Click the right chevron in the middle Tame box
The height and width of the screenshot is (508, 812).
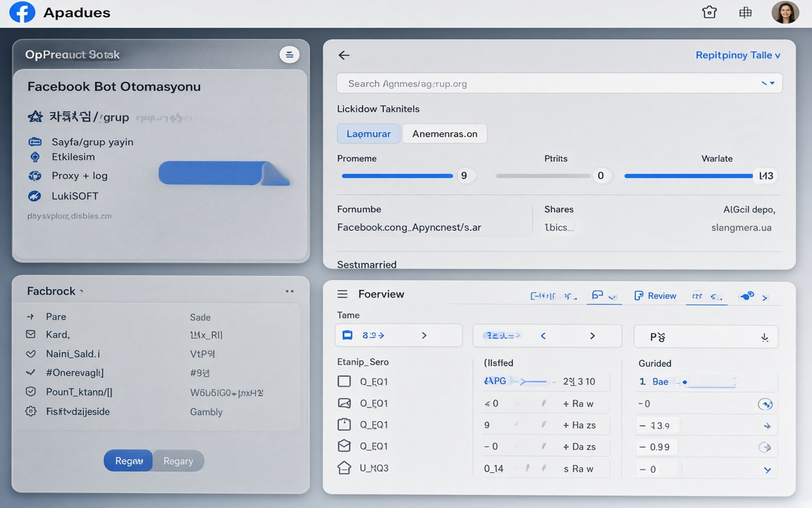[x=593, y=335]
